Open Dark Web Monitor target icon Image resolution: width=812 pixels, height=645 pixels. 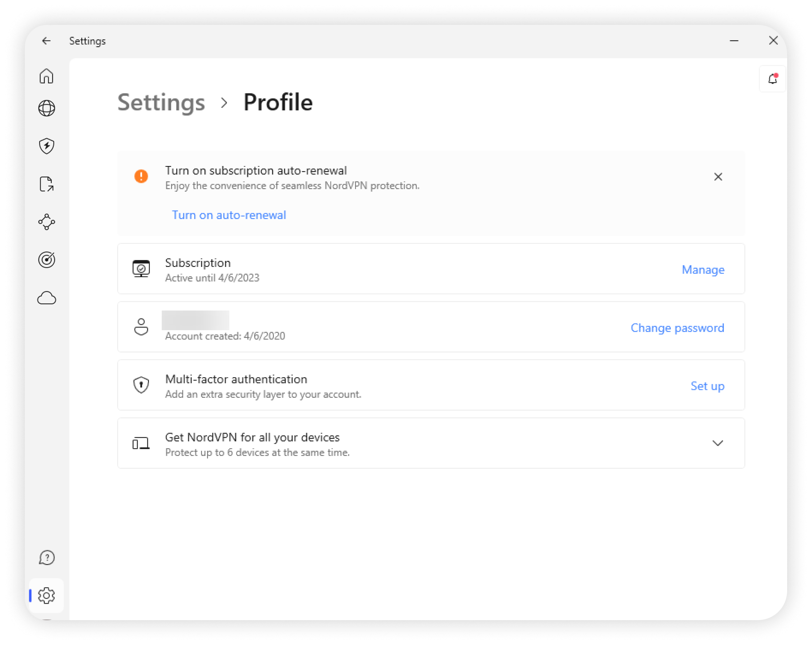pos(46,260)
